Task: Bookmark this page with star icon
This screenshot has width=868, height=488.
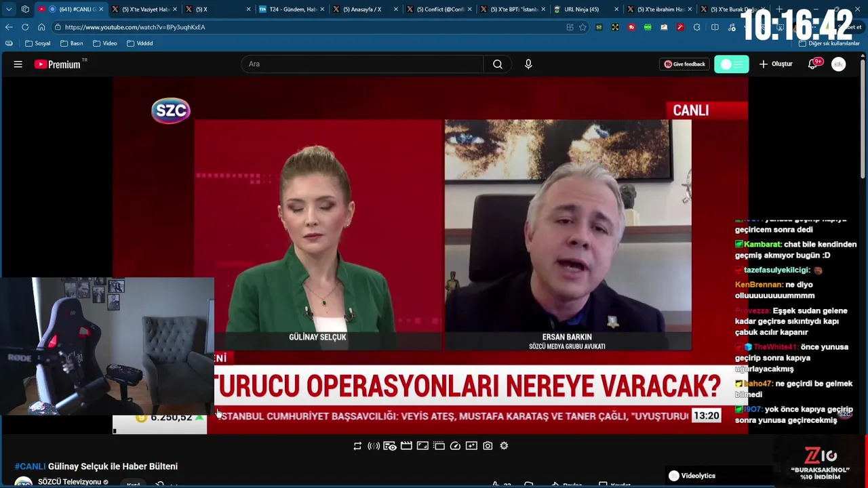Action: point(583,27)
